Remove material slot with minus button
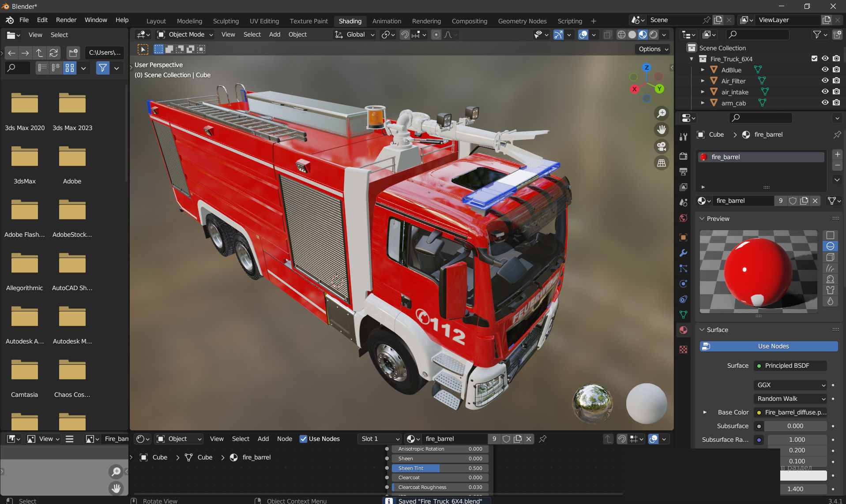The image size is (846, 504). click(x=837, y=165)
